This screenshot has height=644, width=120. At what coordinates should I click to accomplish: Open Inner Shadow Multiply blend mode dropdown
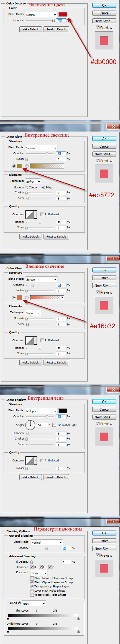click(x=41, y=411)
